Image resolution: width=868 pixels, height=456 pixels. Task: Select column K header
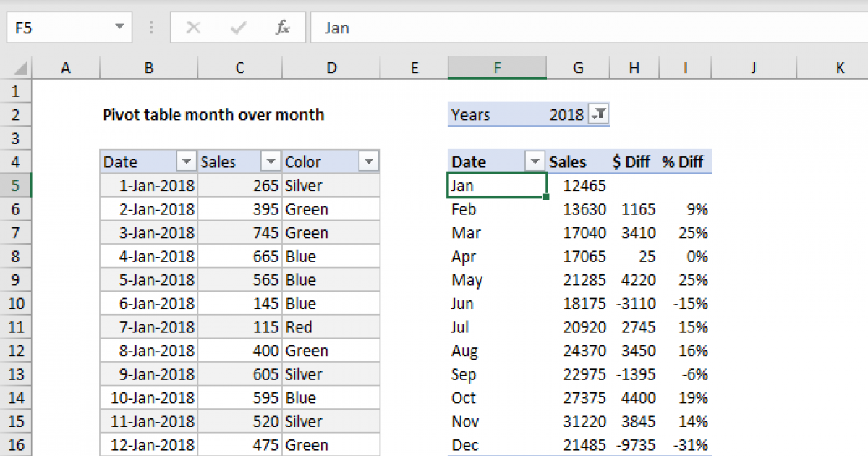click(832, 68)
